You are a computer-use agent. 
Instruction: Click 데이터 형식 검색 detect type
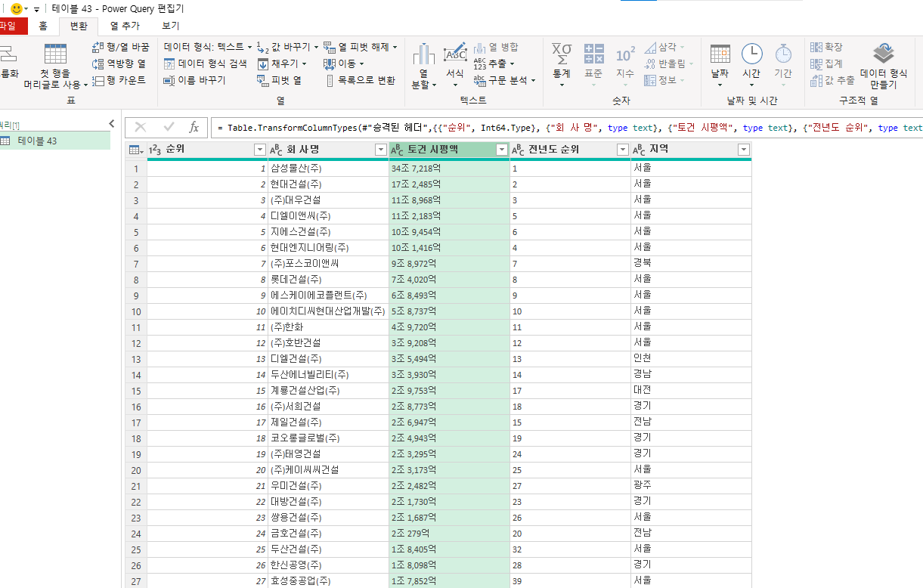click(x=206, y=63)
